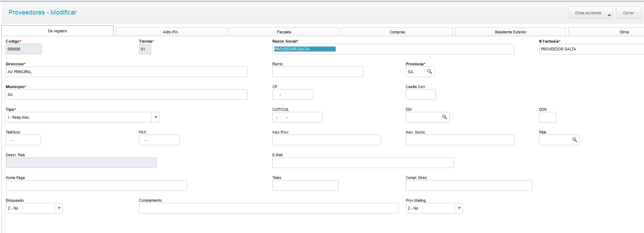
Task: Click the Tienda field showing 01
Action: click(x=145, y=49)
